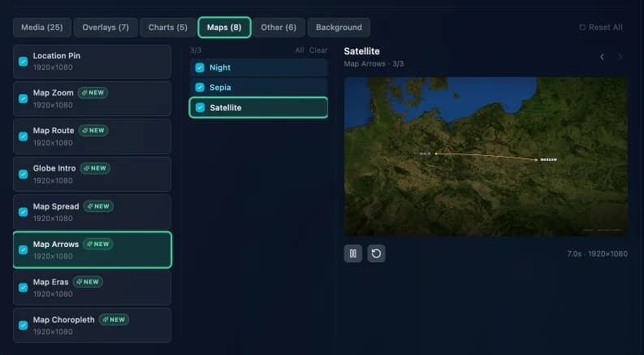Click the NEW badge on Map Choropleth
The width and height of the screenshot is (644, 355).
coord(114,320)
